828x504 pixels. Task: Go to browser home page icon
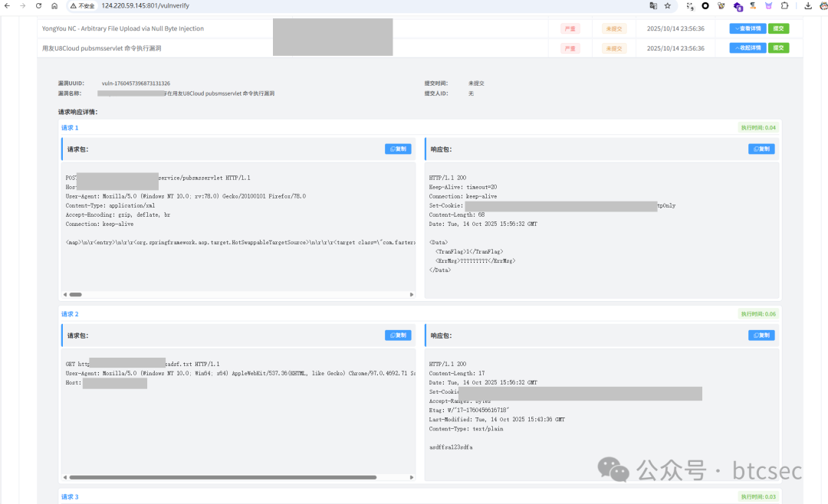click(x=54, y=5)
